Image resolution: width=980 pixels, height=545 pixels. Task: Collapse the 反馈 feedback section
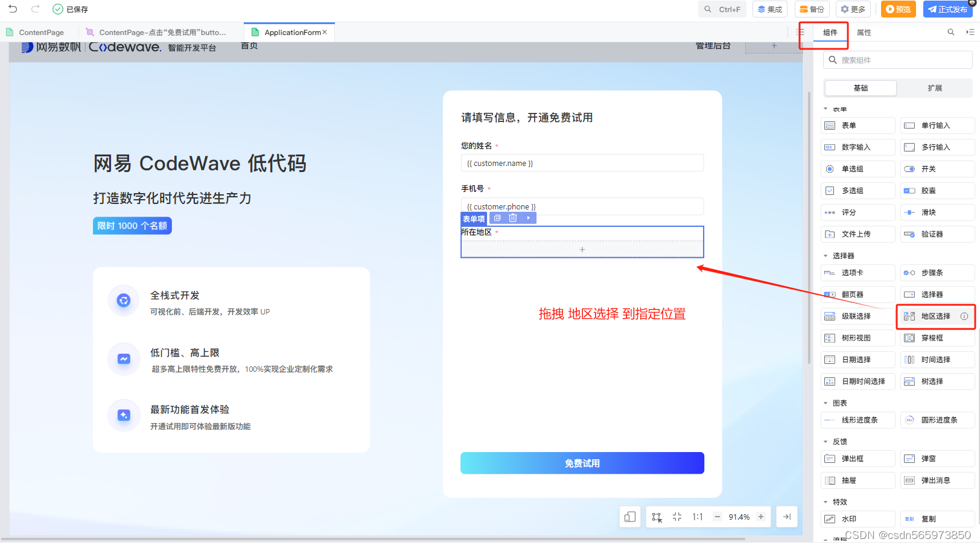(x=826, y=442)
